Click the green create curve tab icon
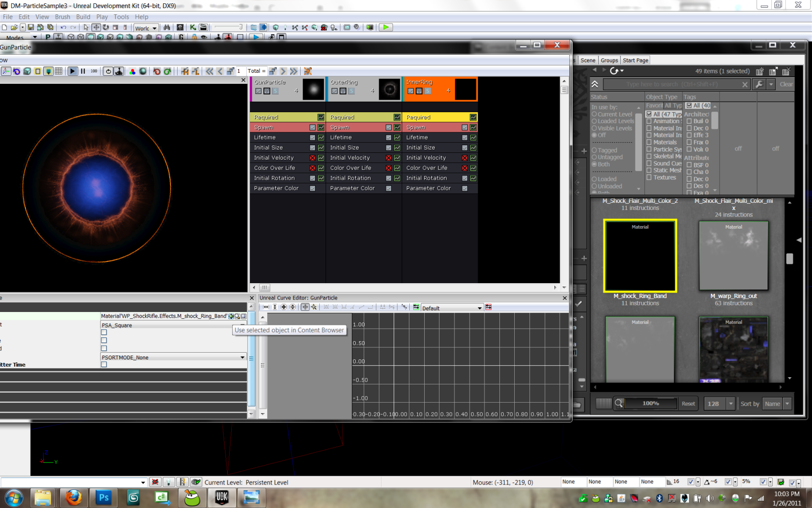This screenshot has height=508, width=812. point(416,307)
